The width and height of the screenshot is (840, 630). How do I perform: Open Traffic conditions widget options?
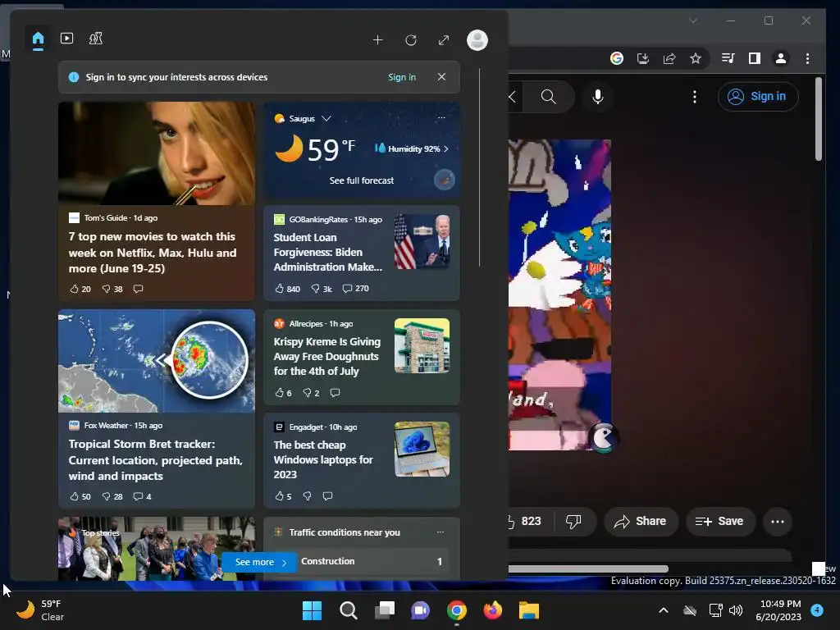point(441,532)
